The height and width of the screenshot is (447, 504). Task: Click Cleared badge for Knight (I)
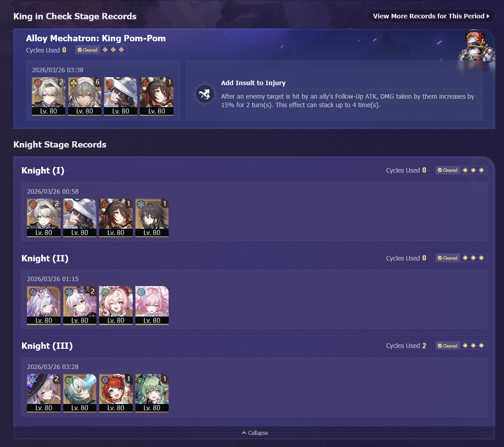pos(448,170)
